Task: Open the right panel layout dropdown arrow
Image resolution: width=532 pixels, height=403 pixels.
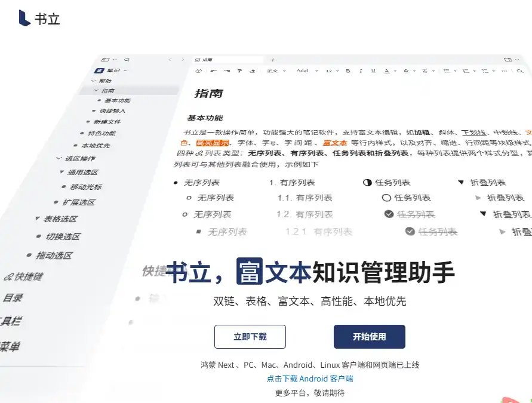Action: (x=516, y=59)
